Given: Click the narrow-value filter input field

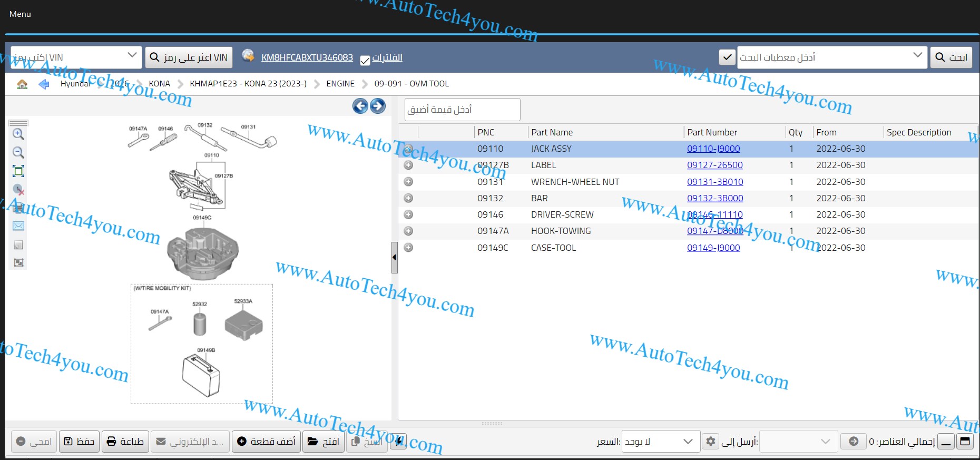Looking at the screenshot, I should [462, 110].
